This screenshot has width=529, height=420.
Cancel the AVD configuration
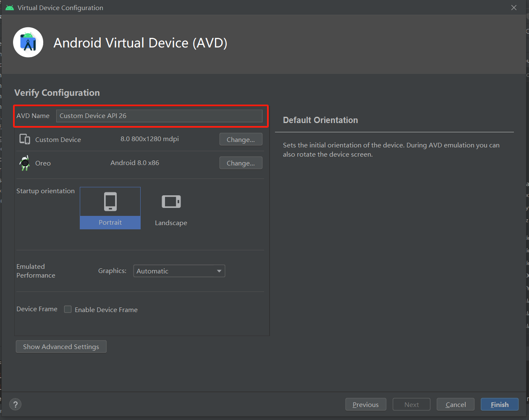point(456,404)
